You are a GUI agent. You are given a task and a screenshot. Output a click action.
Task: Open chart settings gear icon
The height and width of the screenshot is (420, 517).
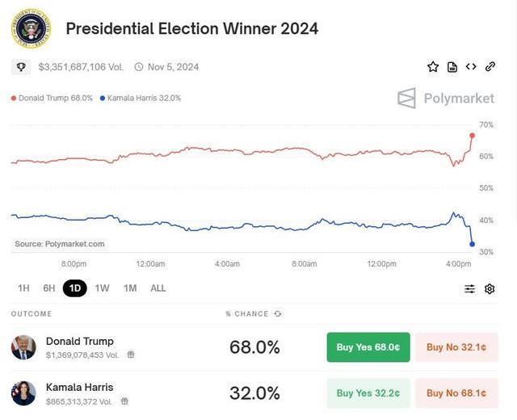coord(490,288)
